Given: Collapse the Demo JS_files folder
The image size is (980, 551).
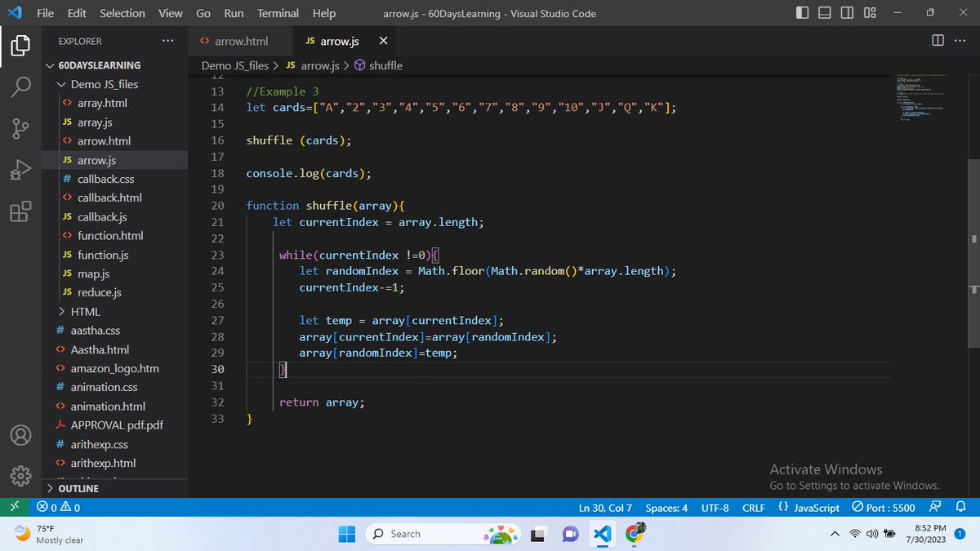Looking at the screenshot, I should click(114, 84).
